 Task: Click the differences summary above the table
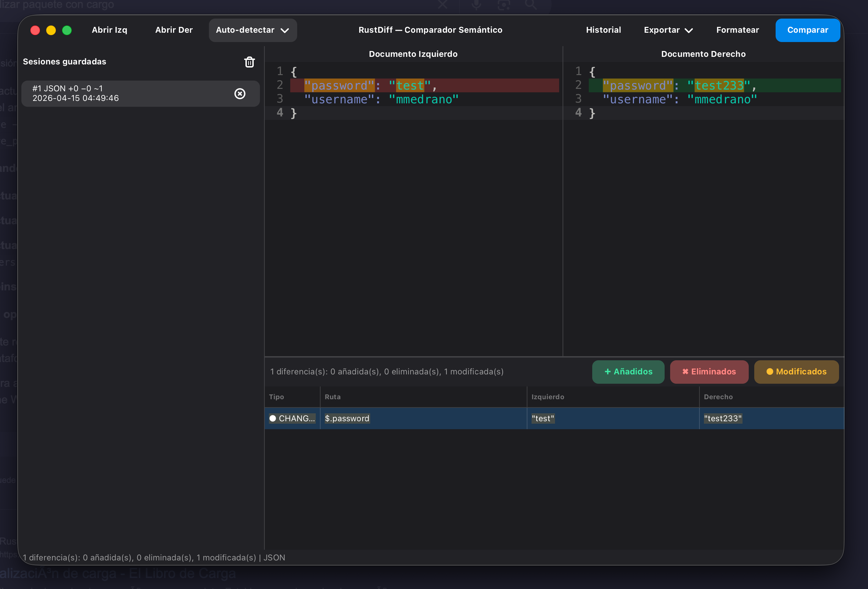point(387,372)
